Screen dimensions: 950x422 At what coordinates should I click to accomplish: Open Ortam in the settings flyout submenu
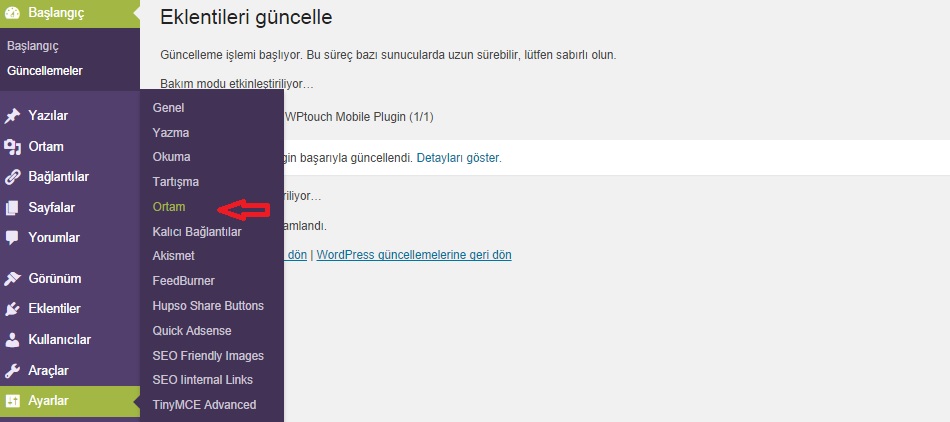click(169, 207)
